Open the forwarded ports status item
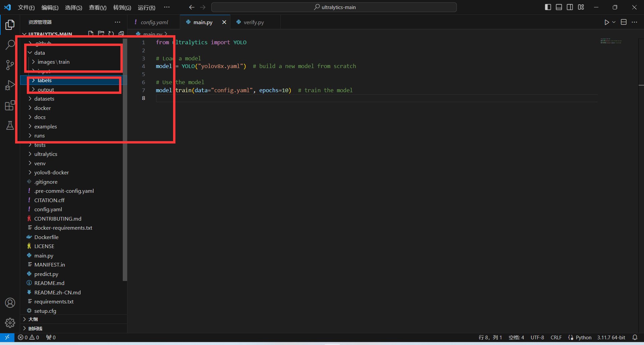 coord(51,337)
